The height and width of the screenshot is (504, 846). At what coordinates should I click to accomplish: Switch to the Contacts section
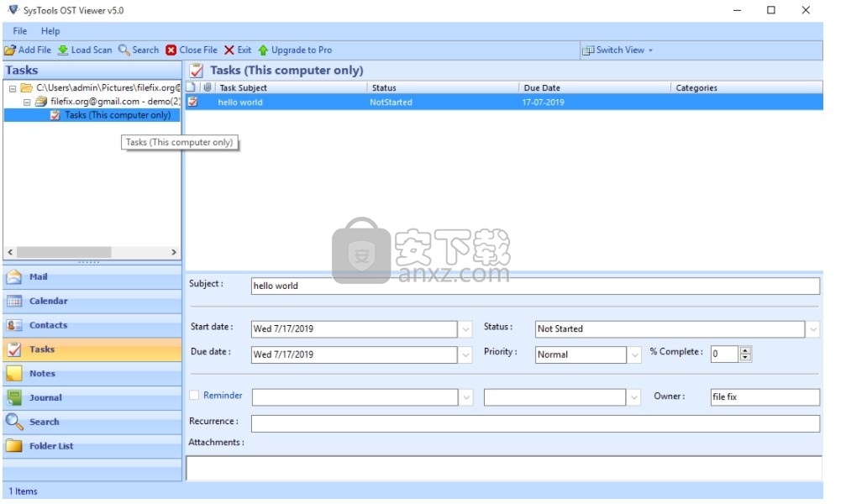(x=92, y=325)
